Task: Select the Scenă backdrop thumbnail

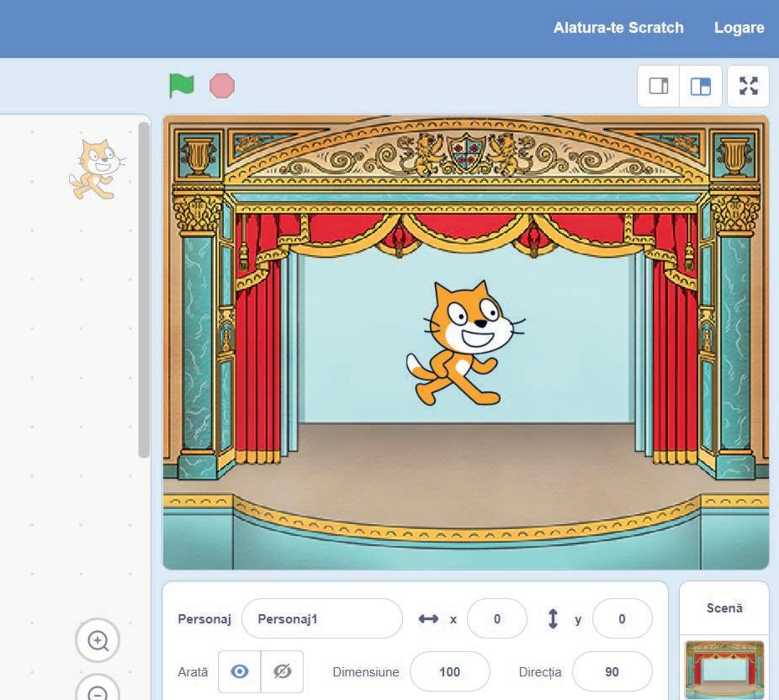Action: tap(724, 670)
